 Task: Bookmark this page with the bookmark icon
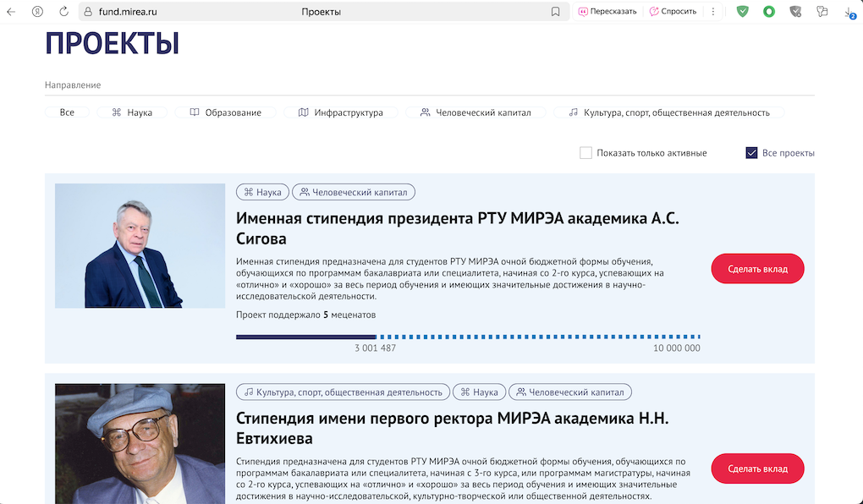pos(555,12)
